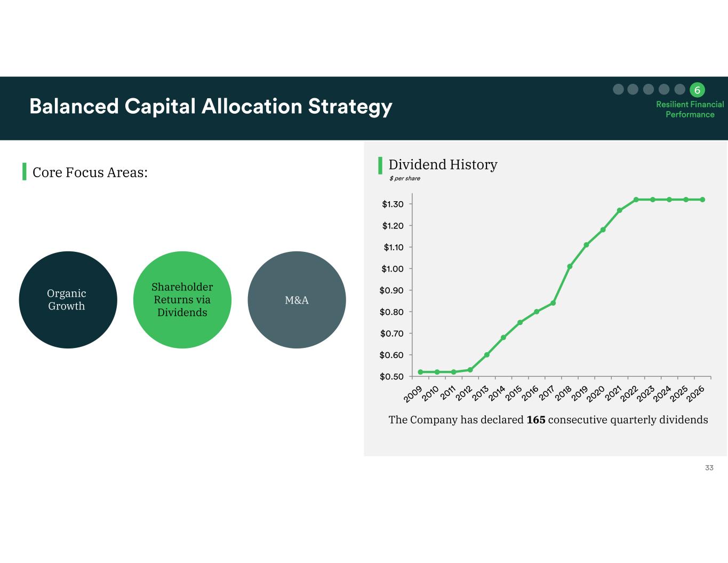Click the 2013 data point on dividend line

[x=487, y=355]
